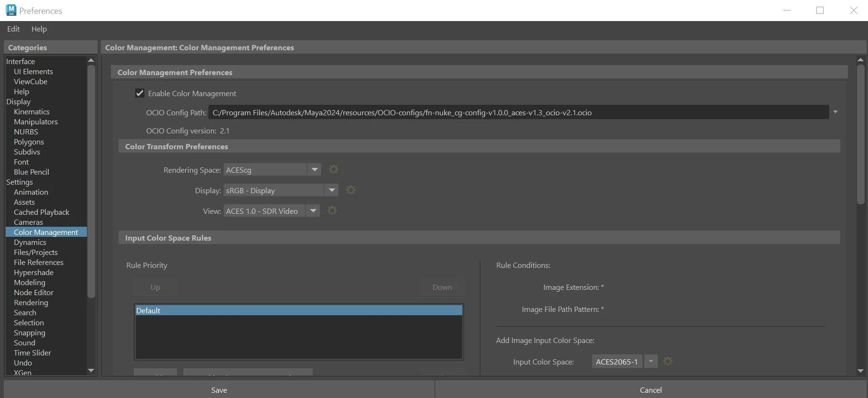
Task: Select the Subdivs category
Action: pos(27,152)
